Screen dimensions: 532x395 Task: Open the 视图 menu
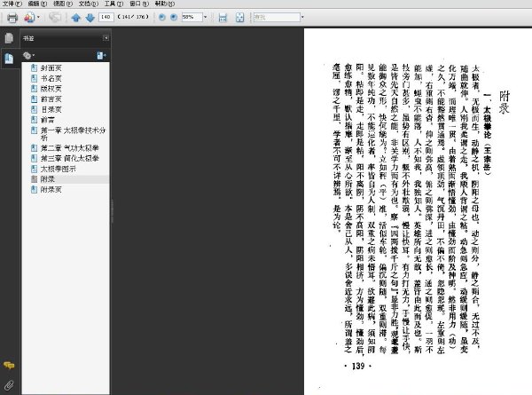[x=63, y=4]
